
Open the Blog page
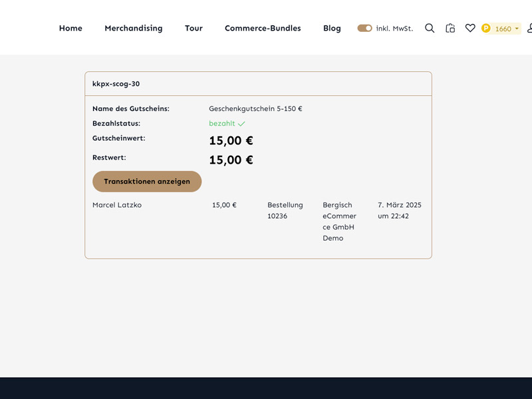coord(332,28)
